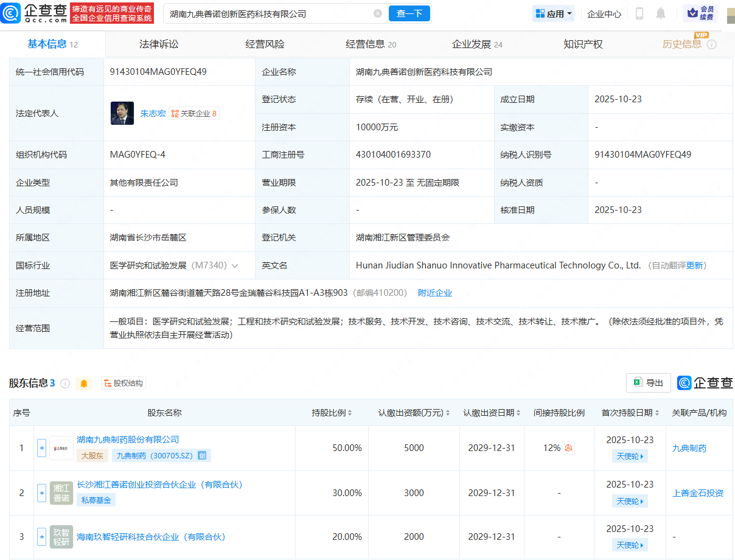735x560 pixels.
Task: Expand the 应用 dropdown menu
Action: tap(554, 13)
